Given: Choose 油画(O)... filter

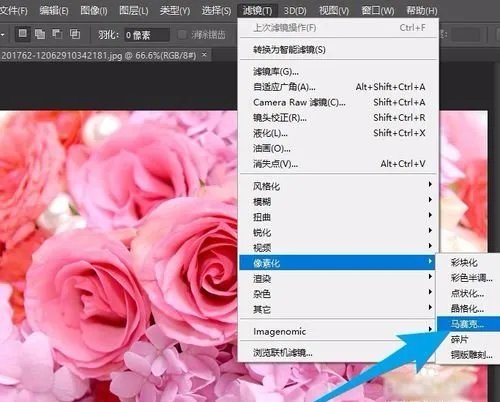Looking at the screenshot, I should tap(338, 148).
